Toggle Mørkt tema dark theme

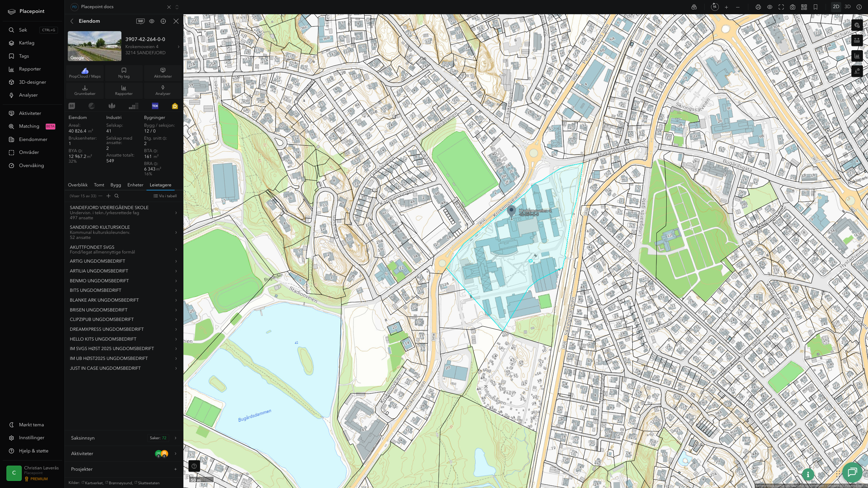(x=31, y=425)
